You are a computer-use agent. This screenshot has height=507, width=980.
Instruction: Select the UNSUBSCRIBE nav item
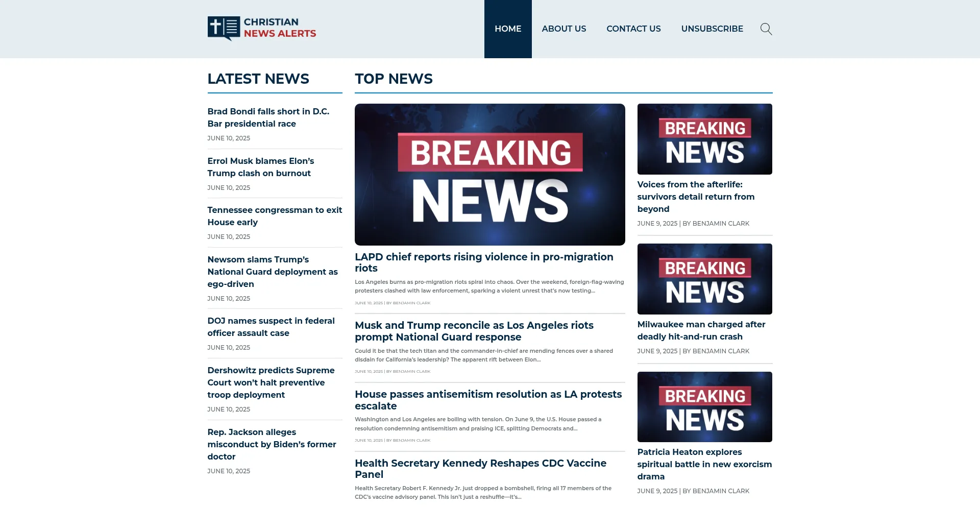pos(712,29)
